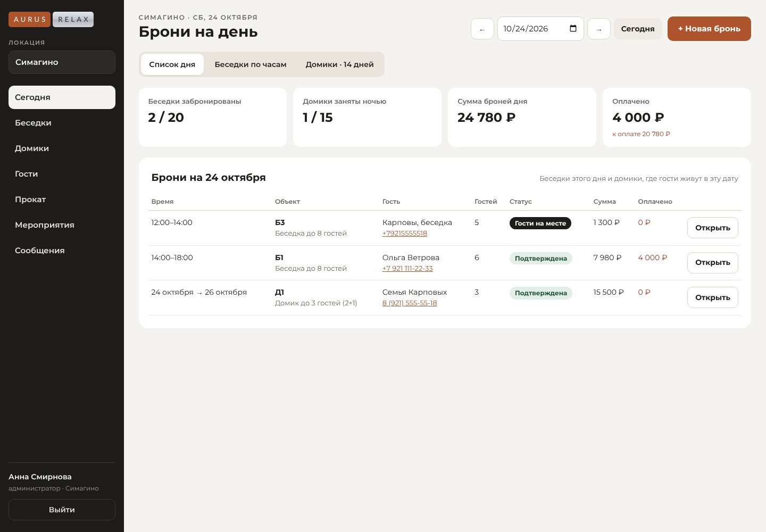Click the time cell 14:00–18:00
766x532 pixels.
pos(172,257)
